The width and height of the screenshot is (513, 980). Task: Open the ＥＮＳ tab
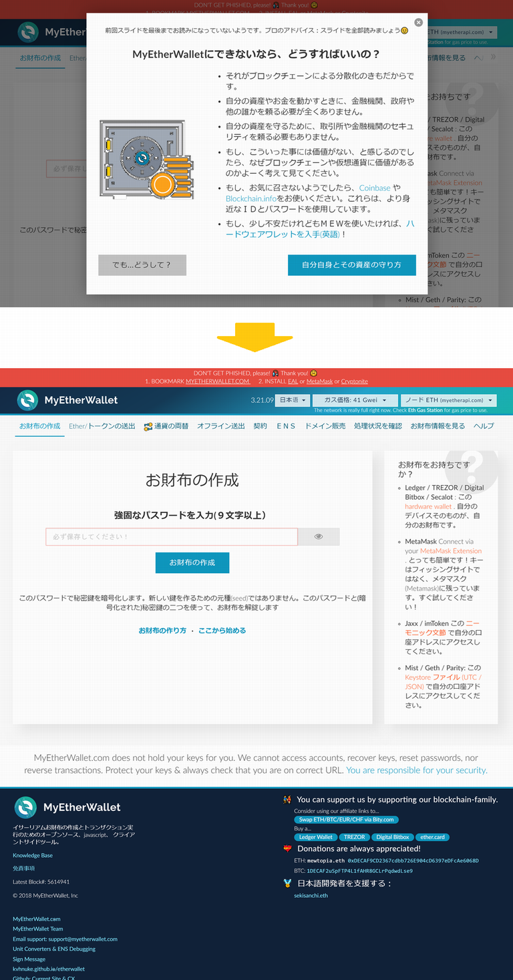[x=286, y=426]
